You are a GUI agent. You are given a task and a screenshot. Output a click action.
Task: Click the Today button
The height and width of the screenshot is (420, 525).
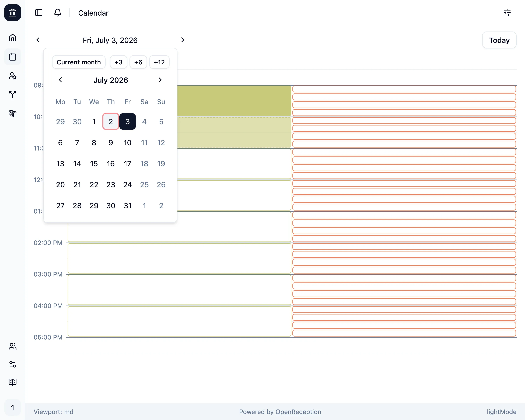pos(499,40)
